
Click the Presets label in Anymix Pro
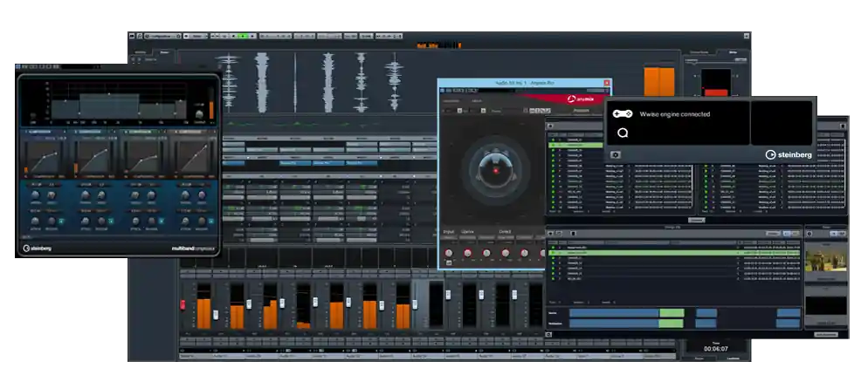tap(581, 111)
